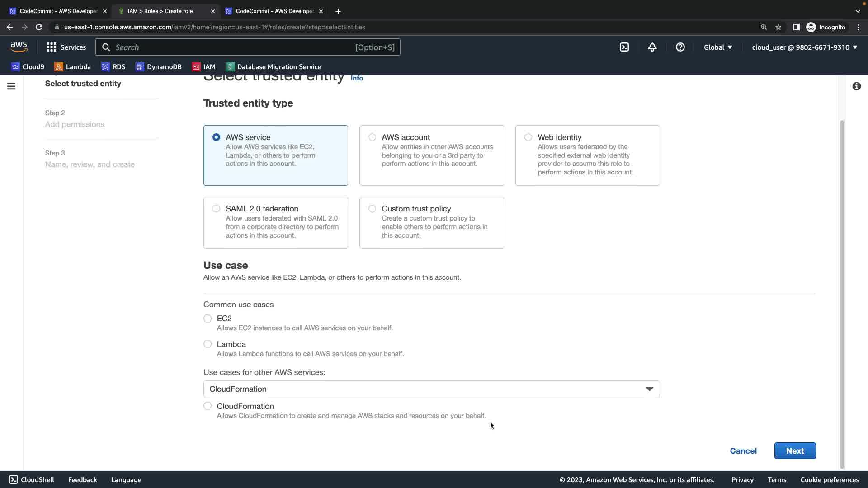The height and width of the screenshot is (488, 868).
Task: Open CloudShell icon in top navigation bar
Action: tap(624, 47)
